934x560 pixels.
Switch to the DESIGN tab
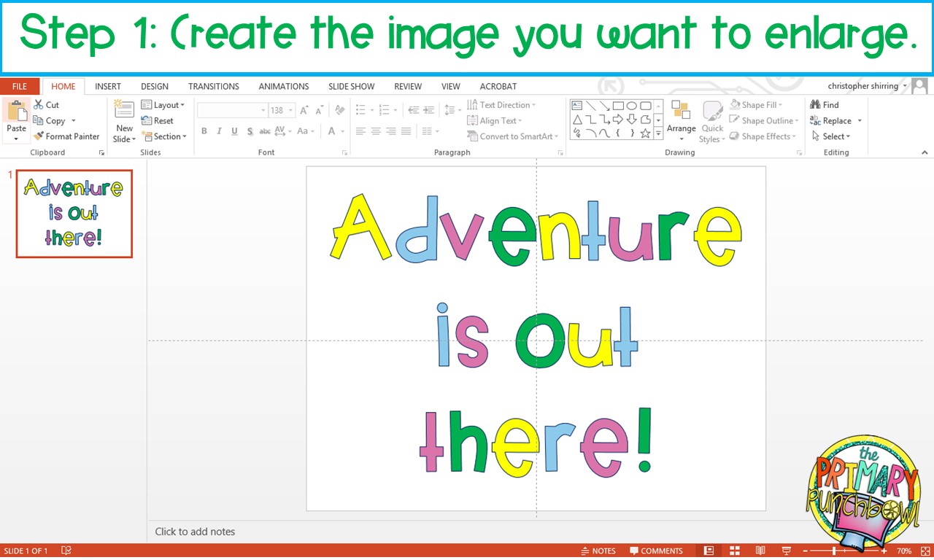click(155, 86)
